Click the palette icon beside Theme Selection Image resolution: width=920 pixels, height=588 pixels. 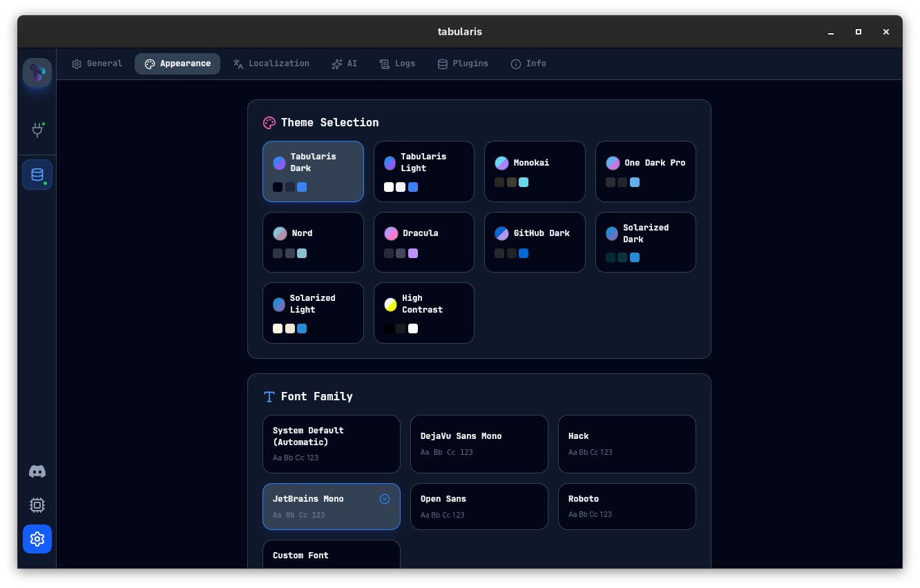coord(269,122)
